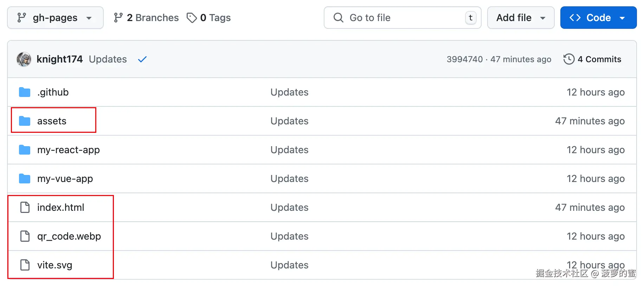Click the knight174 avatar image
Screen dimensions: 644x286
click(24, 59)
